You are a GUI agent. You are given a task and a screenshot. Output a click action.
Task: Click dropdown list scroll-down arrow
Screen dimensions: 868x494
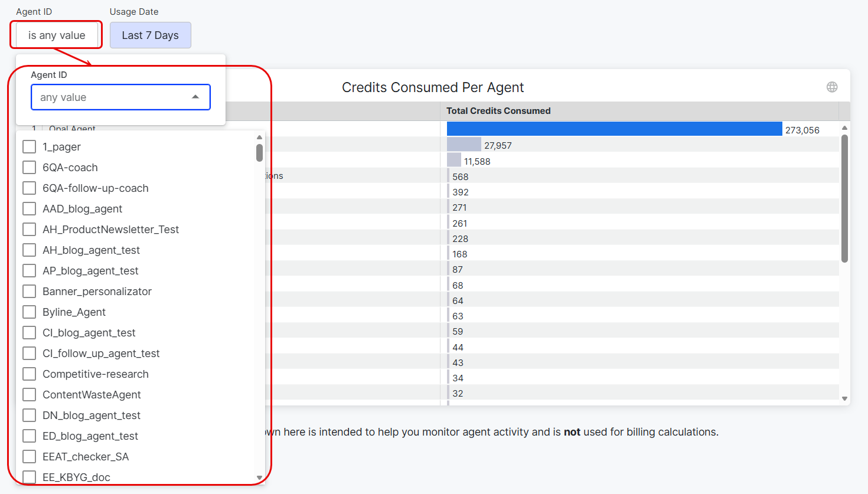(x=259, y=477)
